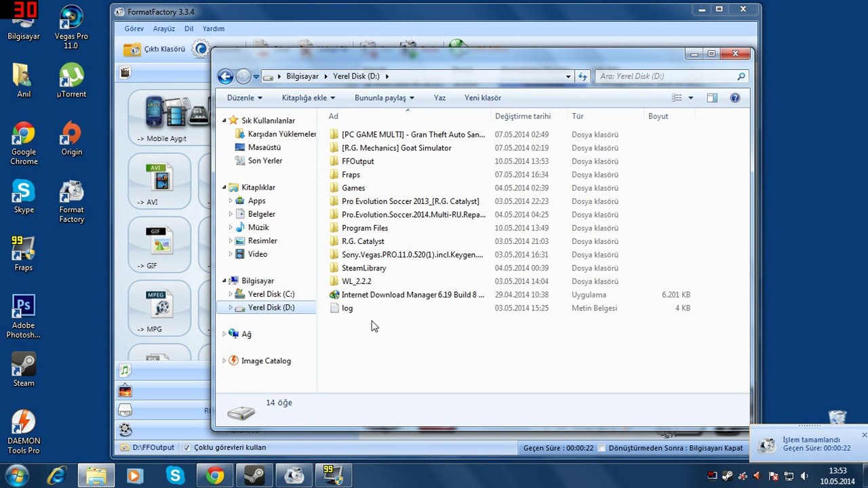Open Yardım menu in FormatFactory
Viewport: 868px width, 488px height.
pos(214,28)
